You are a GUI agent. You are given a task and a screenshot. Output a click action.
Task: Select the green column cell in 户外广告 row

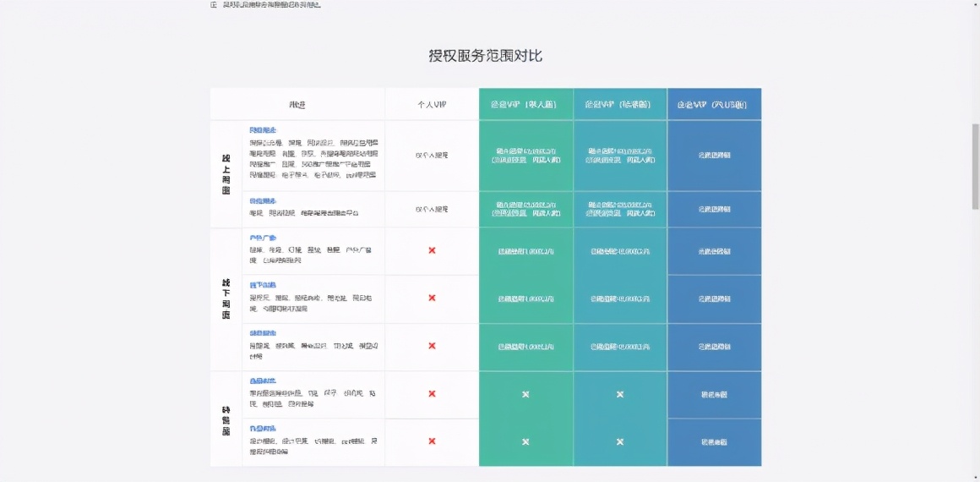[525, 251]
